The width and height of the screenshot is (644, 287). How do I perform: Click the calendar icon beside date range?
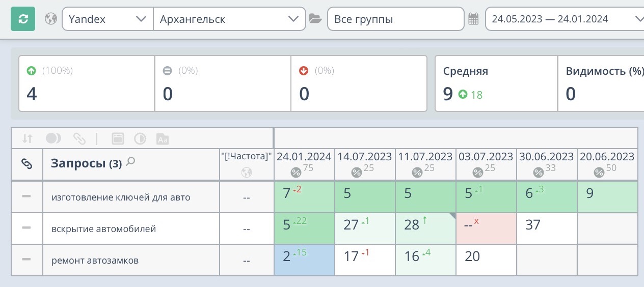473,19
